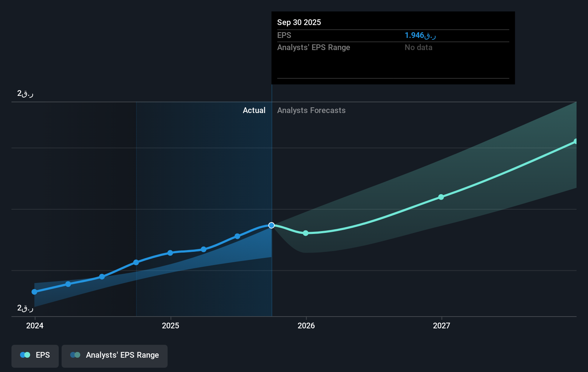Click the first 2024 EPS data point
Viewport: 588px width, 372px height.
point(34,292)
